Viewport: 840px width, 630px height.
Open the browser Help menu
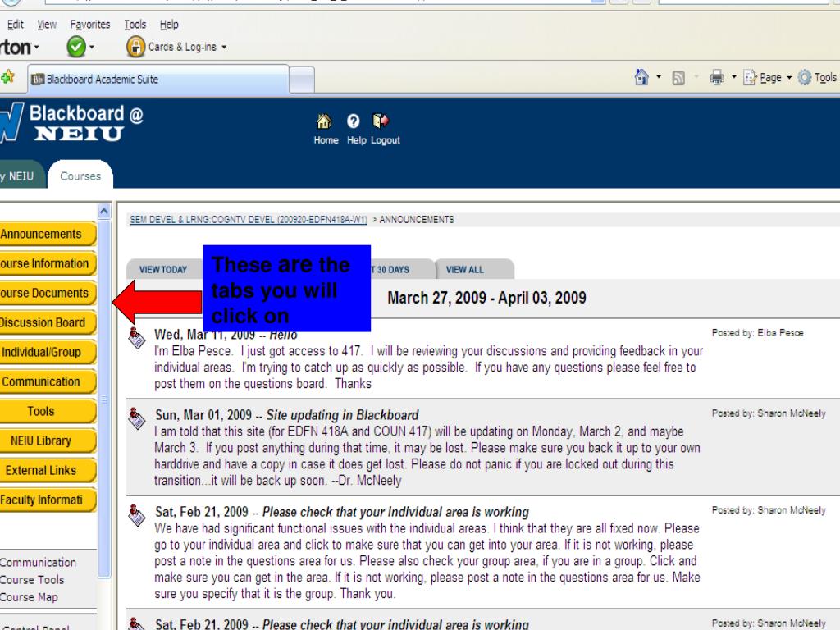click(x=169, y=24)
